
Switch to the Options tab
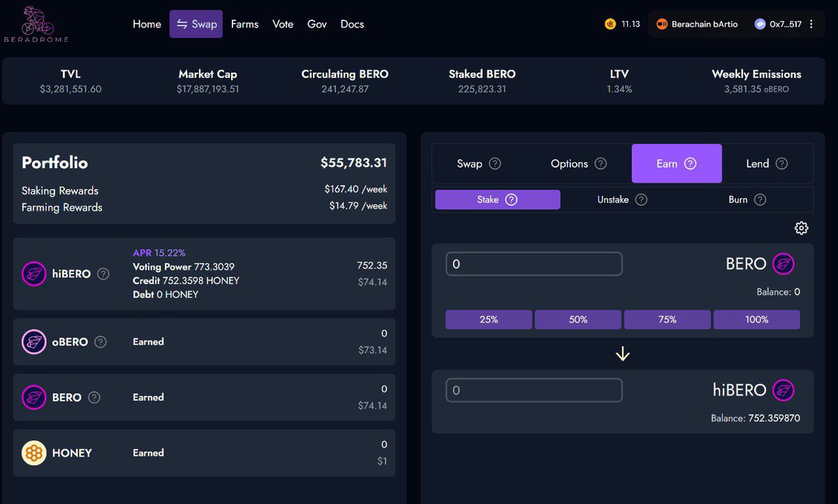tap(579, 163)
